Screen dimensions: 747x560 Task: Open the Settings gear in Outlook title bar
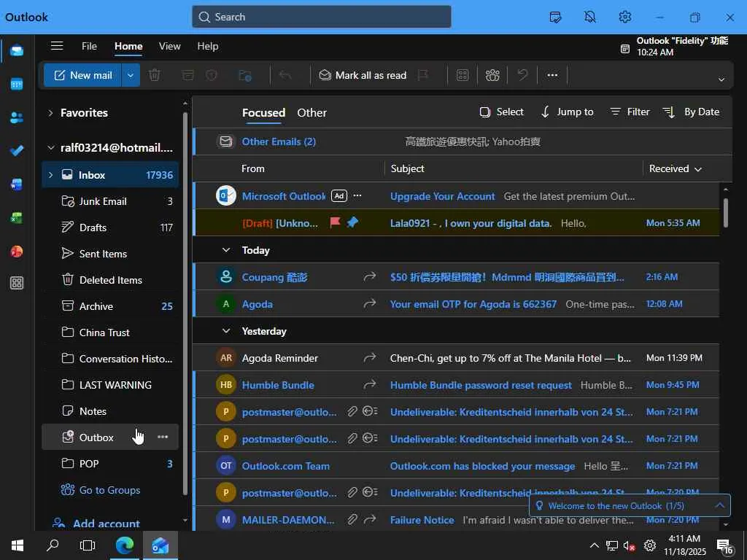tap(625, 17)
